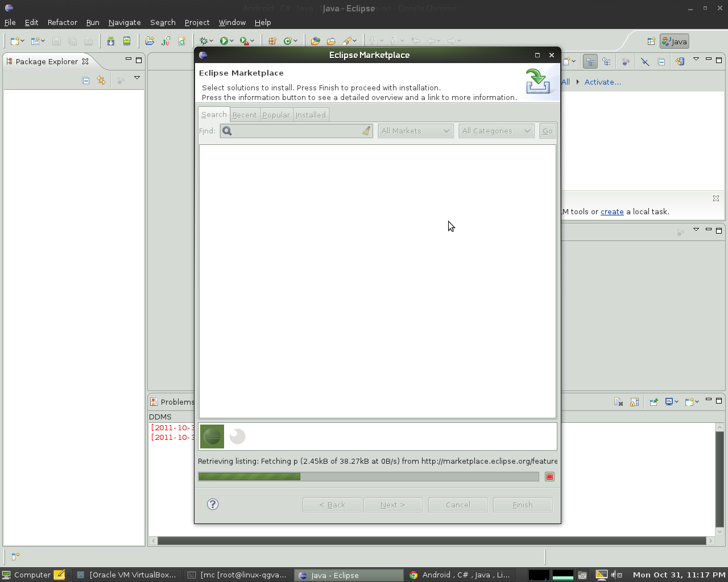Click the help question mark in Marketplace dialog
The width and height of the screenshot is (728, 582).
coord(213,504)
